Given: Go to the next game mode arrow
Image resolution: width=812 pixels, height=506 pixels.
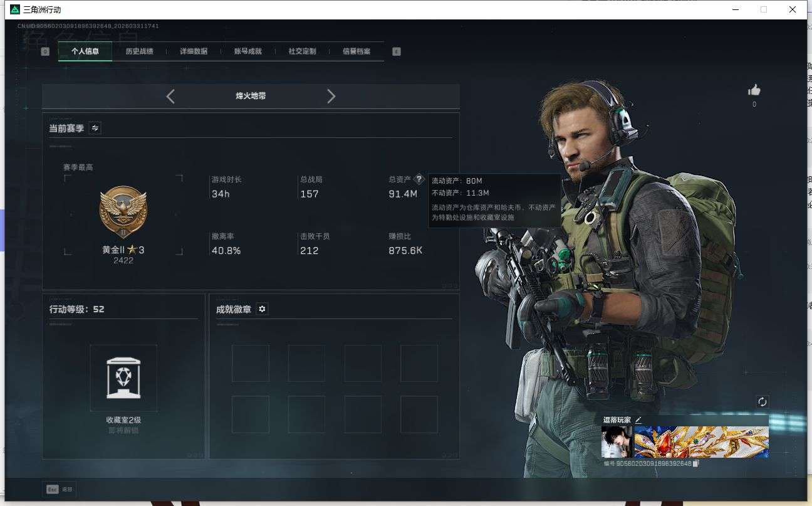Looking at the screenshot, I should coord(331,96).
